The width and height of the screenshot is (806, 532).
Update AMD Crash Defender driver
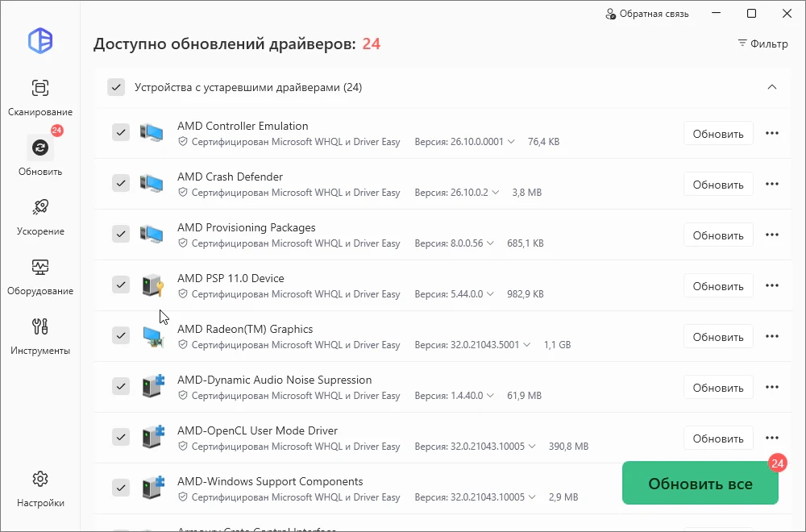click(x=718, y=185)
